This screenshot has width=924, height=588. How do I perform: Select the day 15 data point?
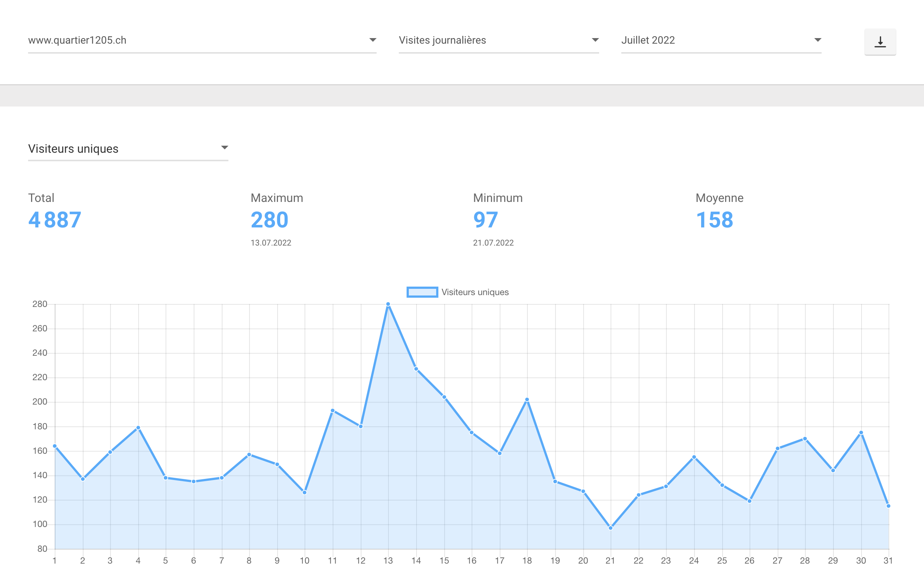click(444, 397)
